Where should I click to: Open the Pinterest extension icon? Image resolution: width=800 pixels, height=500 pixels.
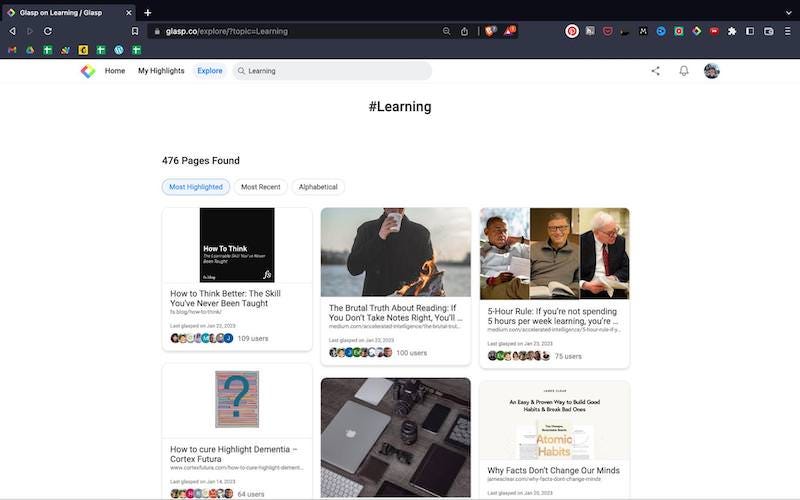[572, 31]
